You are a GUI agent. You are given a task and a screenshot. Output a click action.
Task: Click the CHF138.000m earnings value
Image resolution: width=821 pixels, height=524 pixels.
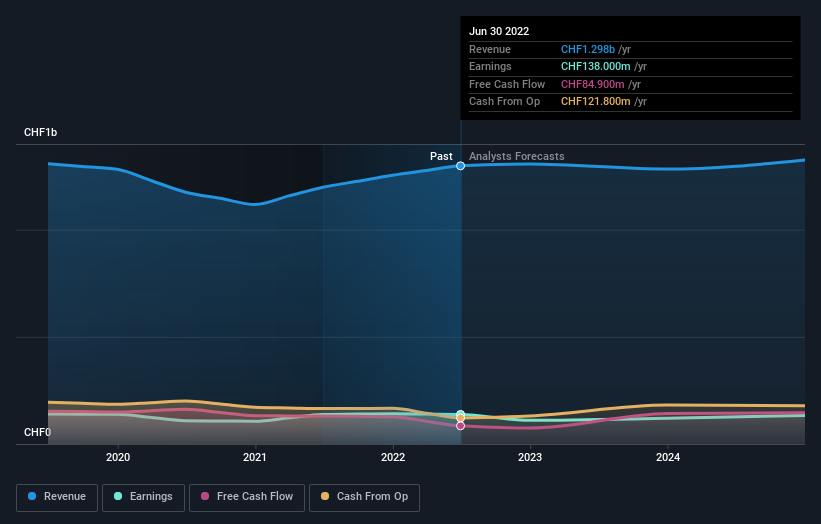coord(595,66)
